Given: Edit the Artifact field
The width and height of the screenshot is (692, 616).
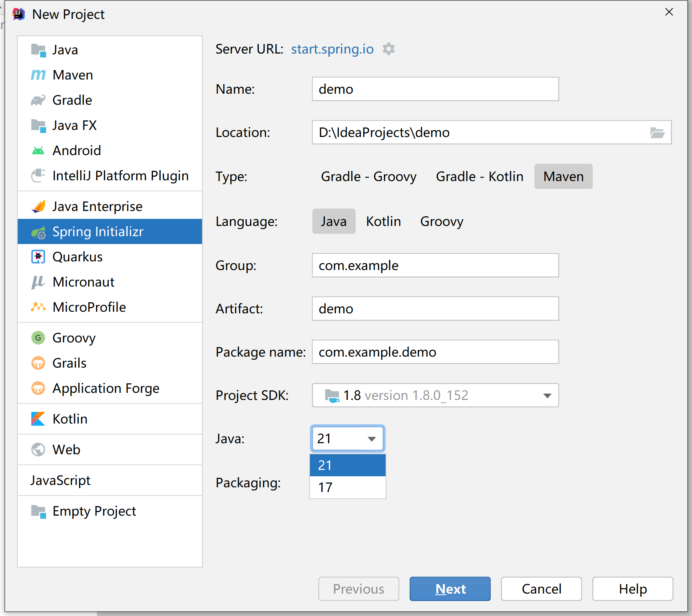Looking at the screenshot, I should click(x=435, y=309).
